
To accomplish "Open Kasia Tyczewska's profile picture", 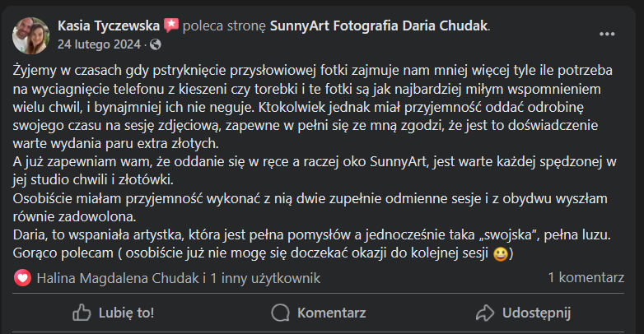I will pyautogui.click(x=30, y=34).
